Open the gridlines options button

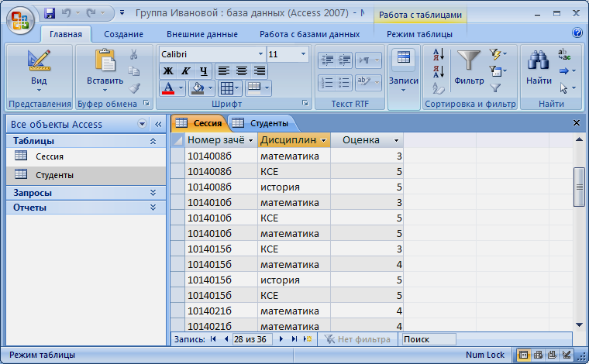(x=229, y=88)
